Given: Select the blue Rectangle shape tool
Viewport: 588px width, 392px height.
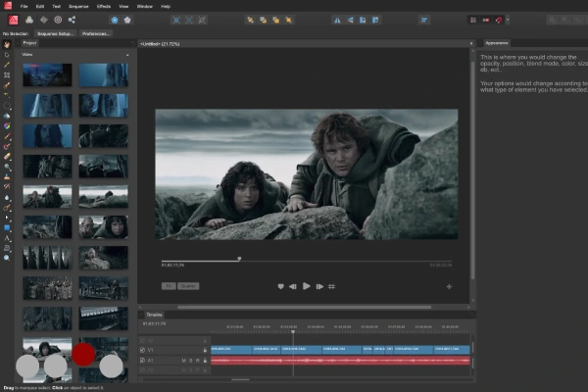Looking at the screenshot, I should [7, 227].
